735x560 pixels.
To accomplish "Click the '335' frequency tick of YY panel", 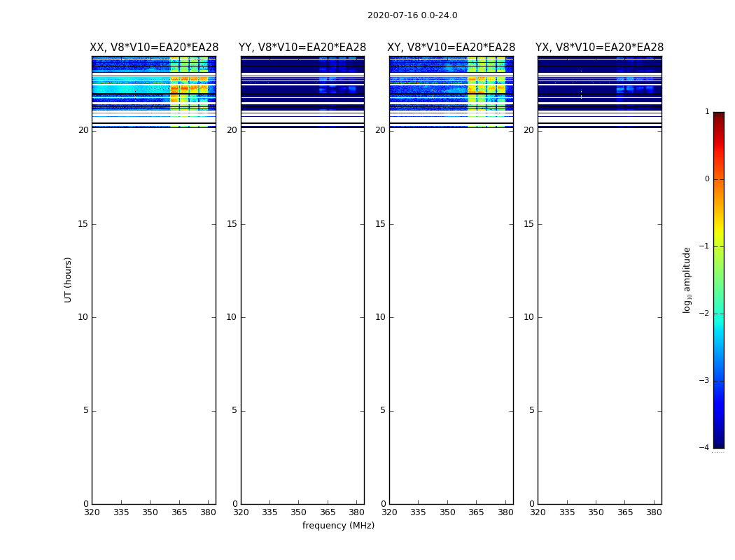I will (269, 512).
